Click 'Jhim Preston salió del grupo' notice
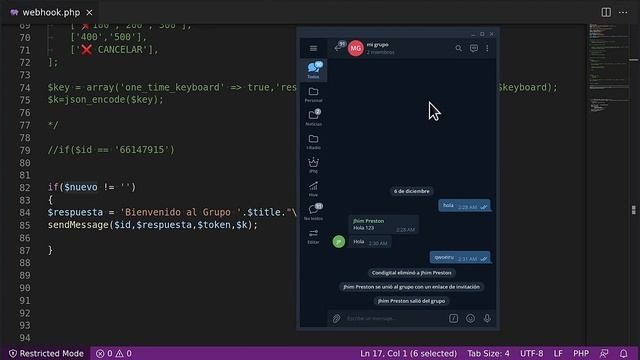Image resolution: width=640 pixels, height=360 pixels. (x=411, y=301)
